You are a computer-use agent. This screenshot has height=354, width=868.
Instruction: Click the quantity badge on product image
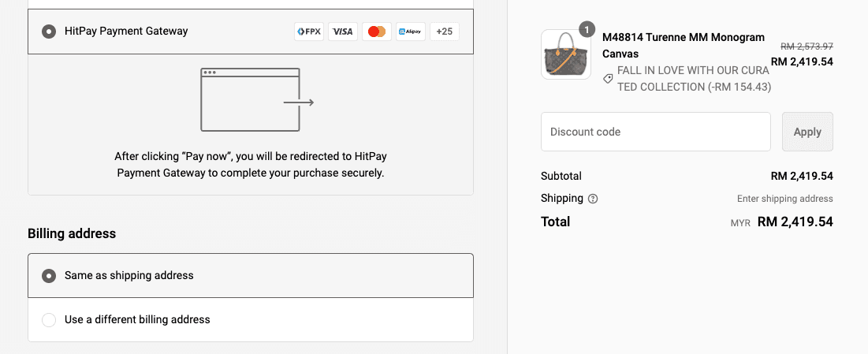tap(587, 30)
